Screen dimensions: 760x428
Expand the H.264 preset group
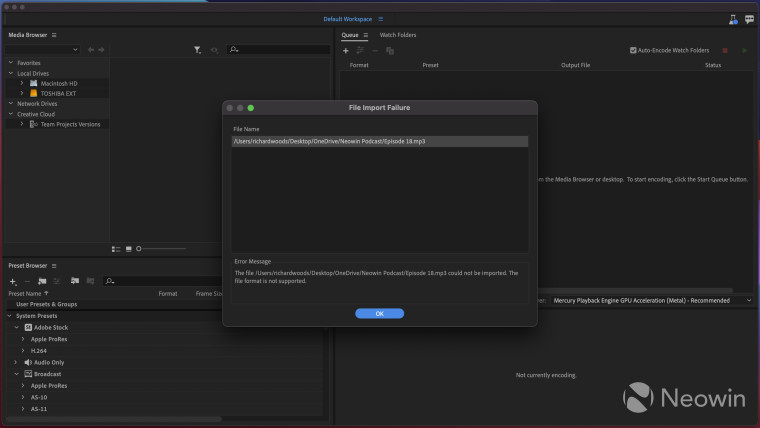[x=23, y=350]
